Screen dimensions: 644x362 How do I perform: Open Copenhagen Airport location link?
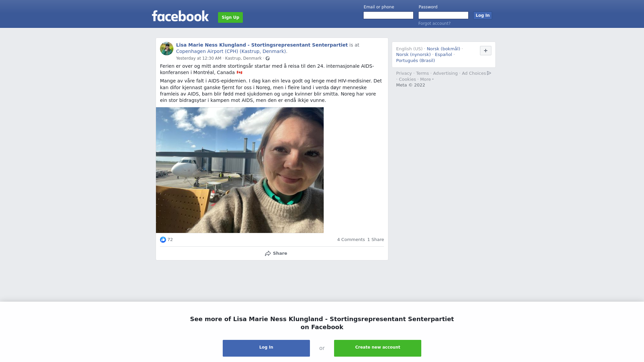click(x=231, y=51)
